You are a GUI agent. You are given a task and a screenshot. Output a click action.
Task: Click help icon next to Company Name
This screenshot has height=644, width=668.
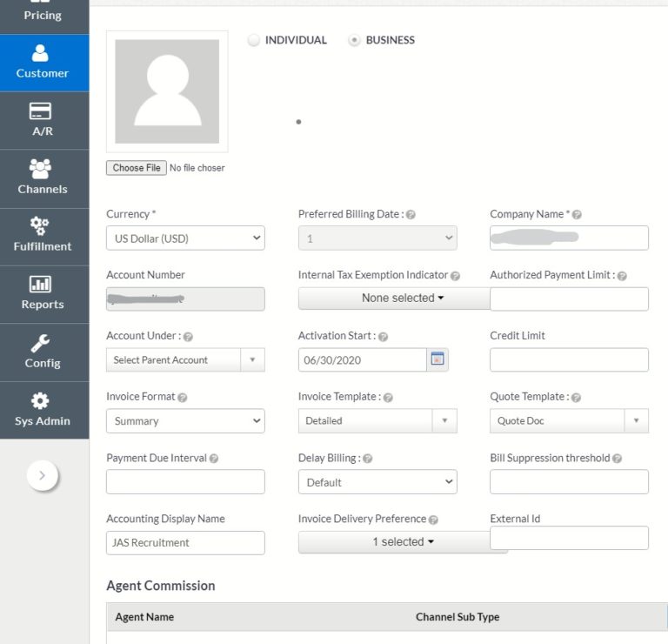click(x=577, y=215)
